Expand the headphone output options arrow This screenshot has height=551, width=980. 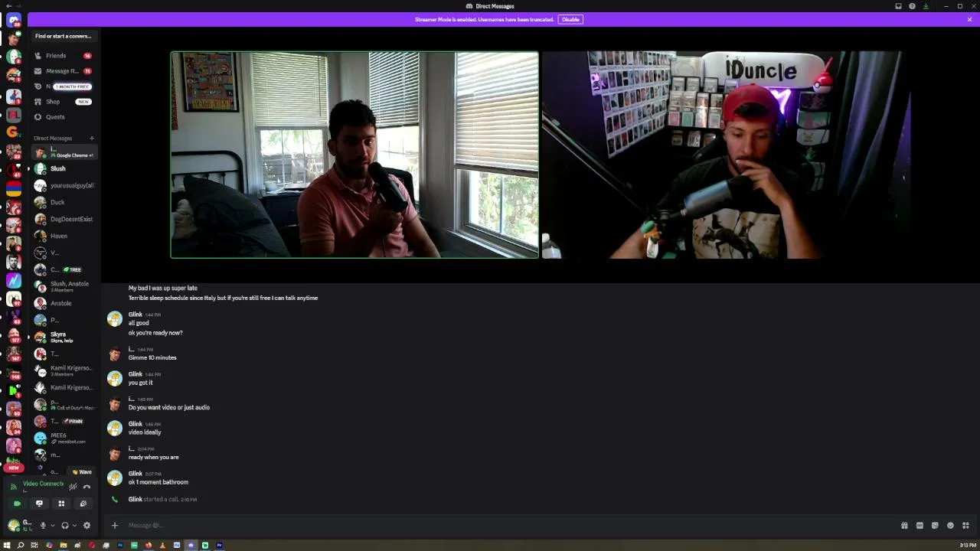(74, 526)
